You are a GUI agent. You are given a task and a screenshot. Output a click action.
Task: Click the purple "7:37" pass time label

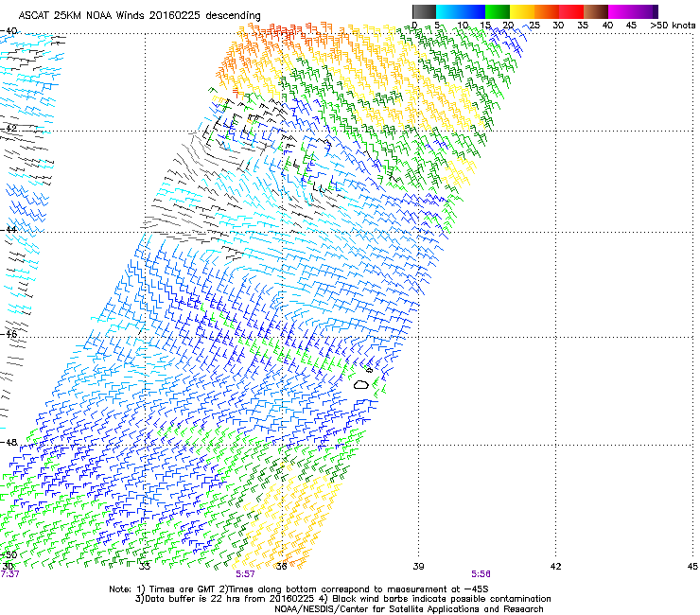click(x=9, y=574)
